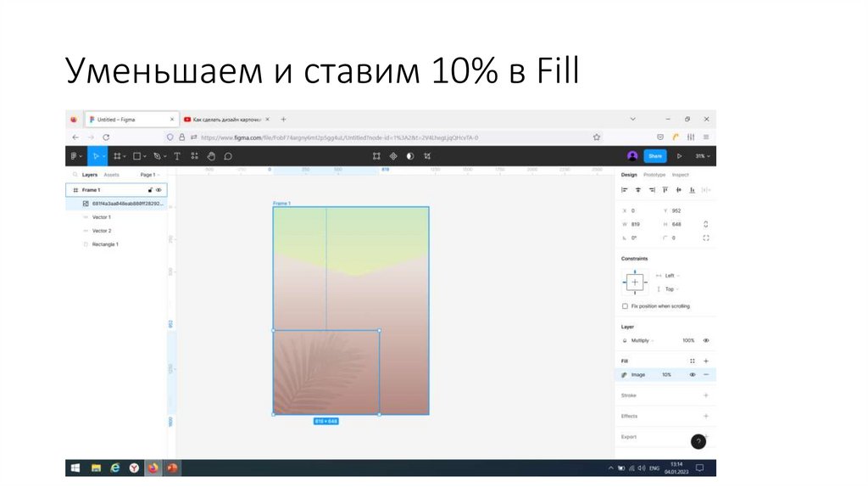Select the Hand tool

211,156
